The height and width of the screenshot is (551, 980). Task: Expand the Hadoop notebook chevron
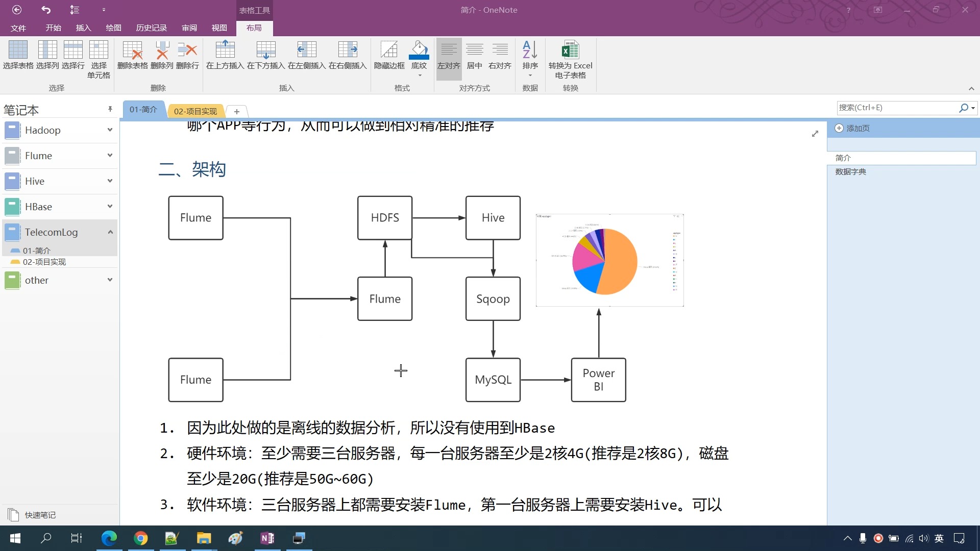pos(110,130)
